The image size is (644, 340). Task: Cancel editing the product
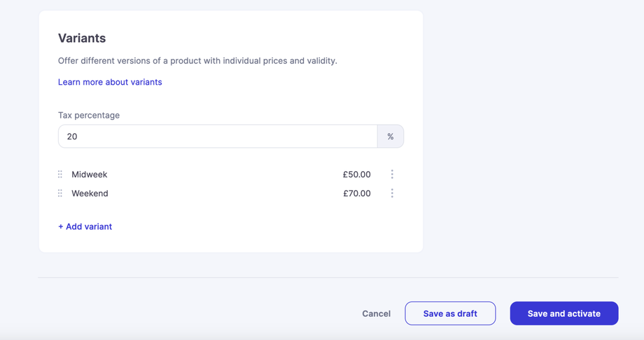pos(376,313)
